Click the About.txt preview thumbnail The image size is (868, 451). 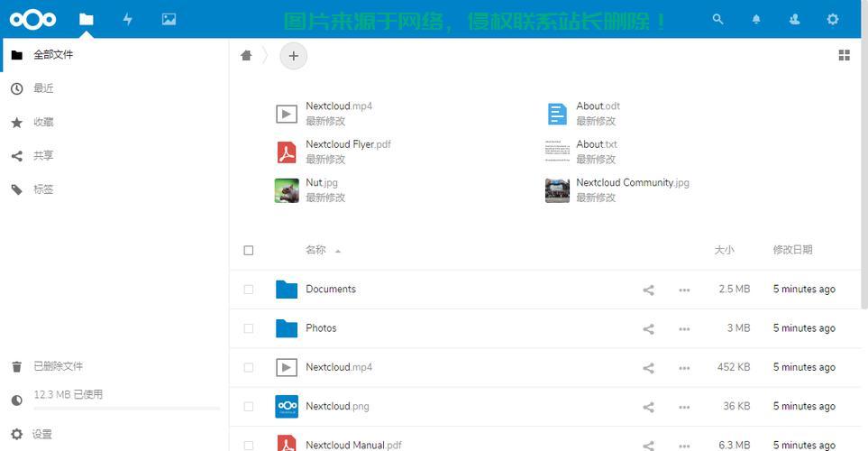(557, 152)
